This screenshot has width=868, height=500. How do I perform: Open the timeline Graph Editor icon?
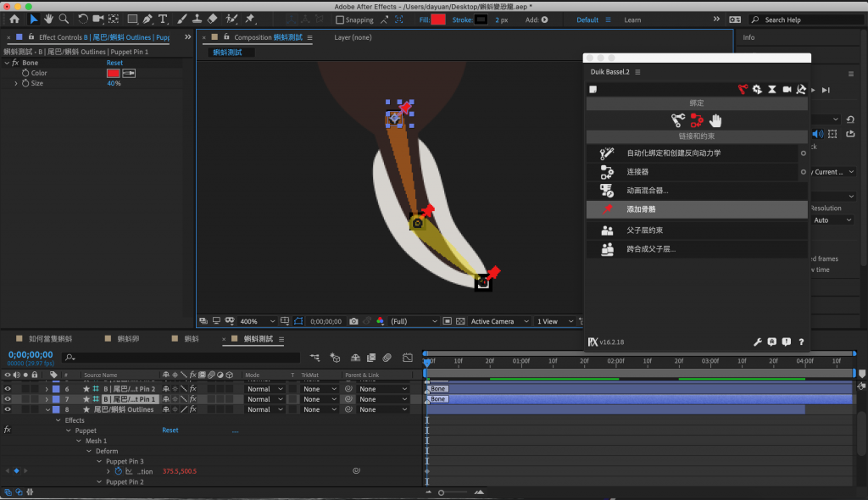tap(408, 358)
